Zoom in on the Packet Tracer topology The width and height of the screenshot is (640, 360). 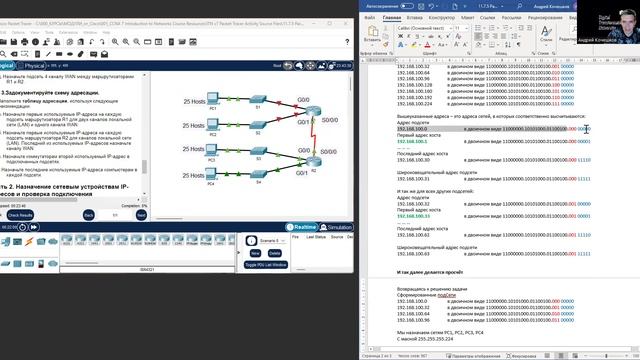point(115,42)
